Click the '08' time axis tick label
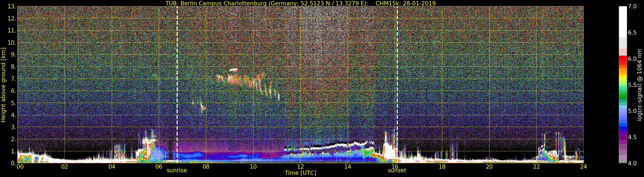 point(206,167)
